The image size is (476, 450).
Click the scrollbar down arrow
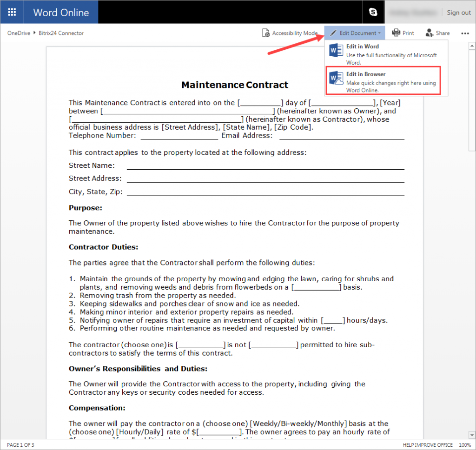(472, 435)
